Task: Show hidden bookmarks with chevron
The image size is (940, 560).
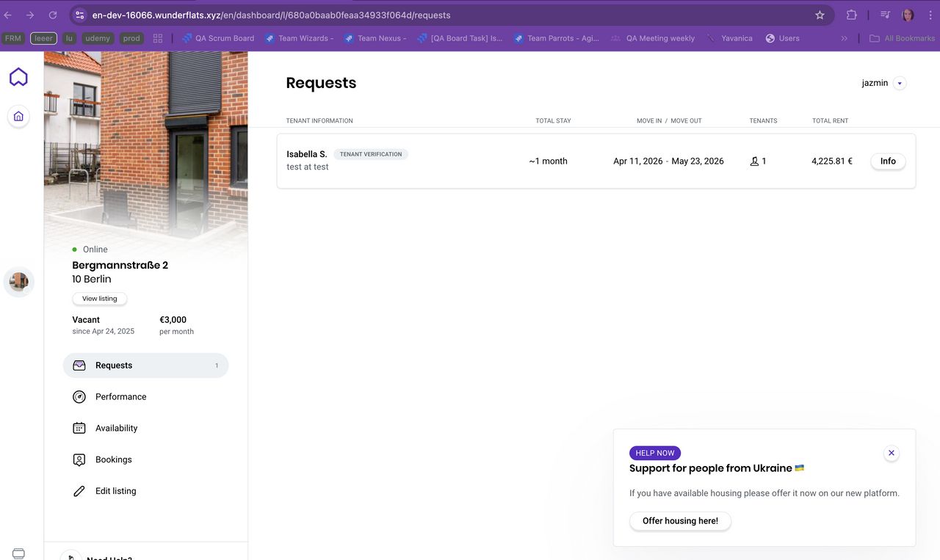Action: point(844,38)
